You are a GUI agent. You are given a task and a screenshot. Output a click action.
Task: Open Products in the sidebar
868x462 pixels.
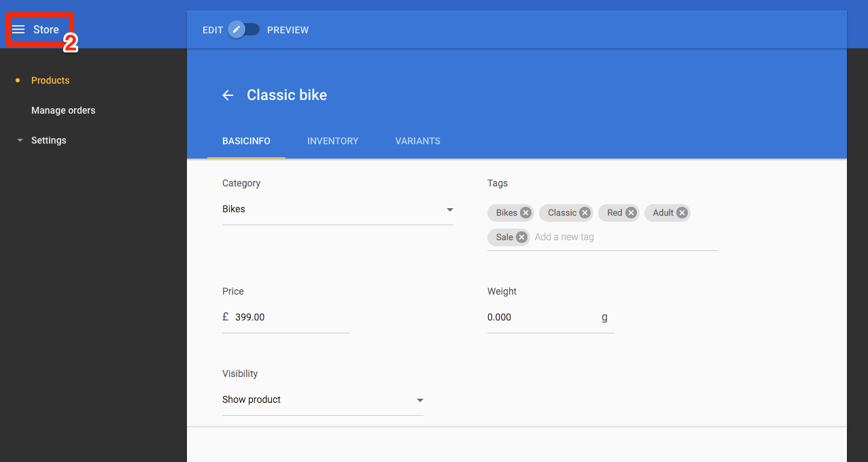click(x=50, y=80)
